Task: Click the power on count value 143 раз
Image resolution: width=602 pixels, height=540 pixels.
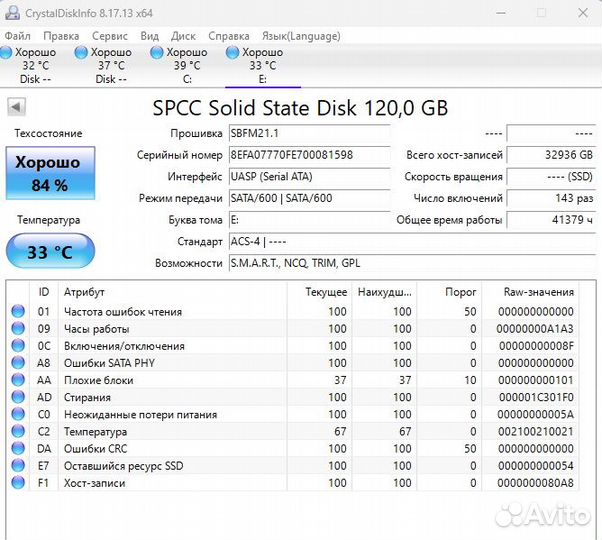Action: 551,198
